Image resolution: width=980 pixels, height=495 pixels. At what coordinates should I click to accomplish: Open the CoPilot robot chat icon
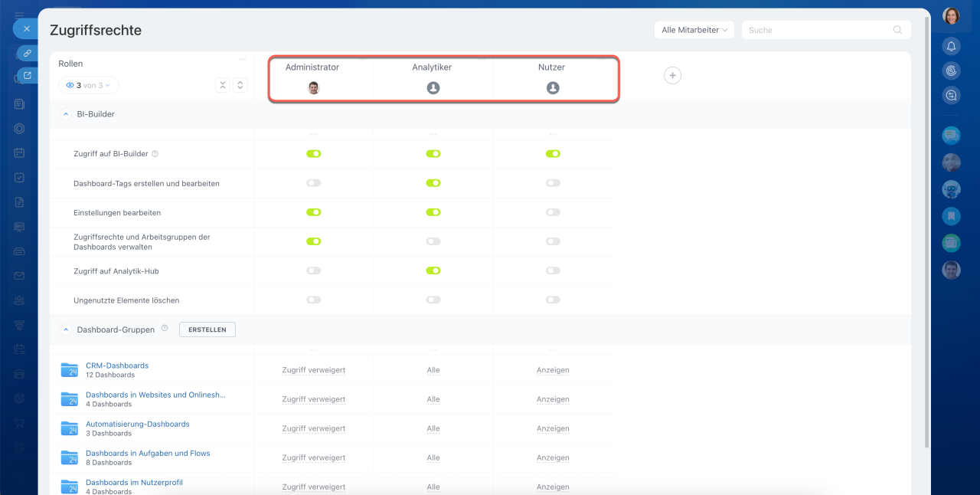coord(951,189)
